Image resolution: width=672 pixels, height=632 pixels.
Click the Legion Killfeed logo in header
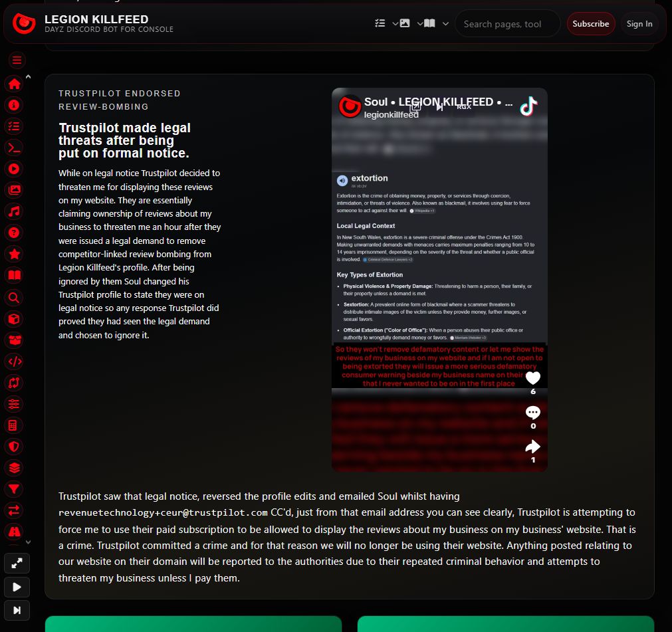click(24, 23)
